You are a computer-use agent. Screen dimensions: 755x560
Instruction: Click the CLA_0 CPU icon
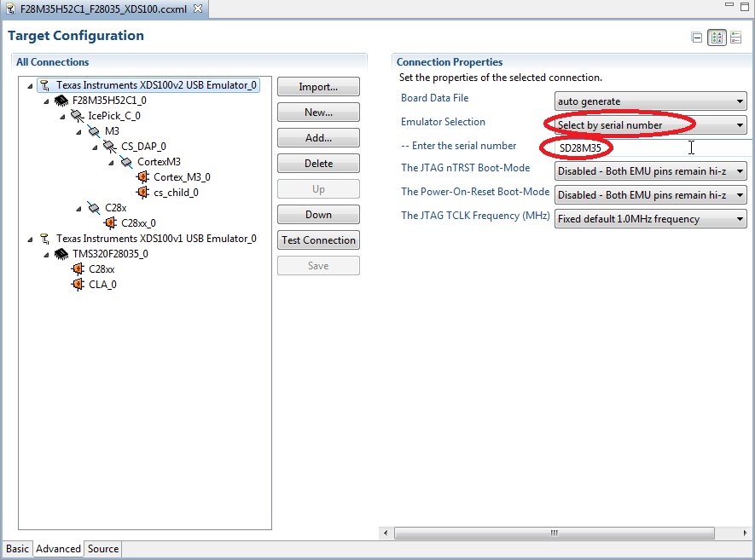coord(78,285)
